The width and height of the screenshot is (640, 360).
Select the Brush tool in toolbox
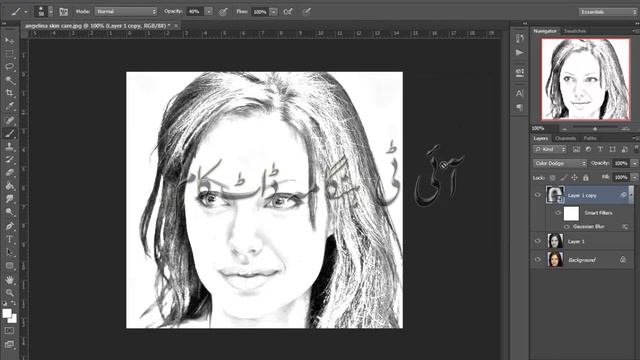pos(9,133)
